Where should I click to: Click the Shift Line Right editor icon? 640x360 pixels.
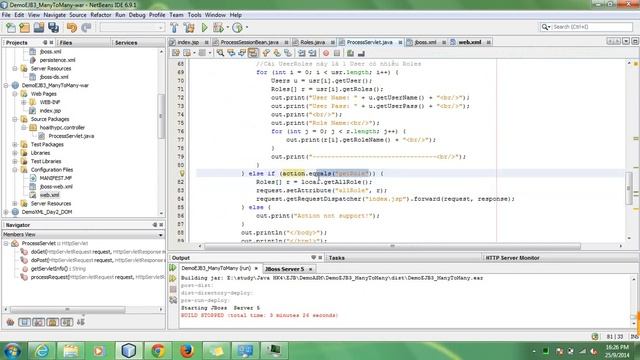(x=312, y=53)
